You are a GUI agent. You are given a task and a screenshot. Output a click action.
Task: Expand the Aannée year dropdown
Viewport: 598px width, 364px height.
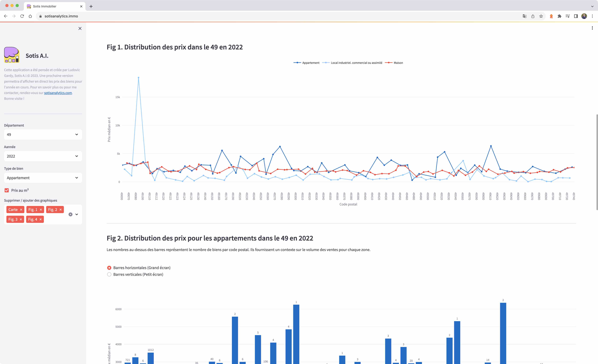pos(43,156)
